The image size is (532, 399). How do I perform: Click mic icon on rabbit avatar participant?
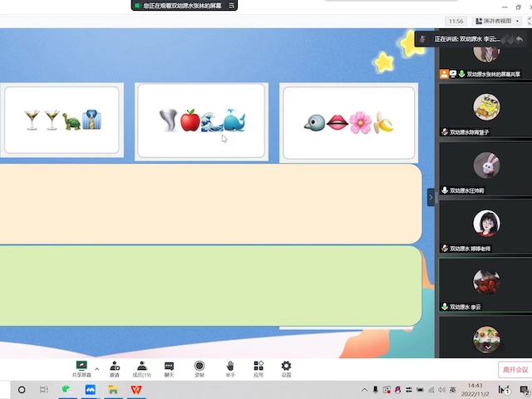(x=445, y=190)
